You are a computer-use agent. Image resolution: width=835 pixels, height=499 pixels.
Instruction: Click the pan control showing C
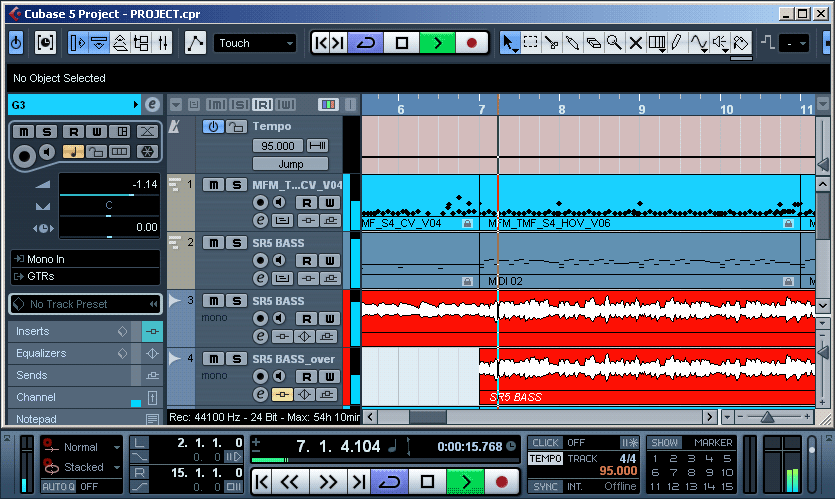[x=109, y=206]
